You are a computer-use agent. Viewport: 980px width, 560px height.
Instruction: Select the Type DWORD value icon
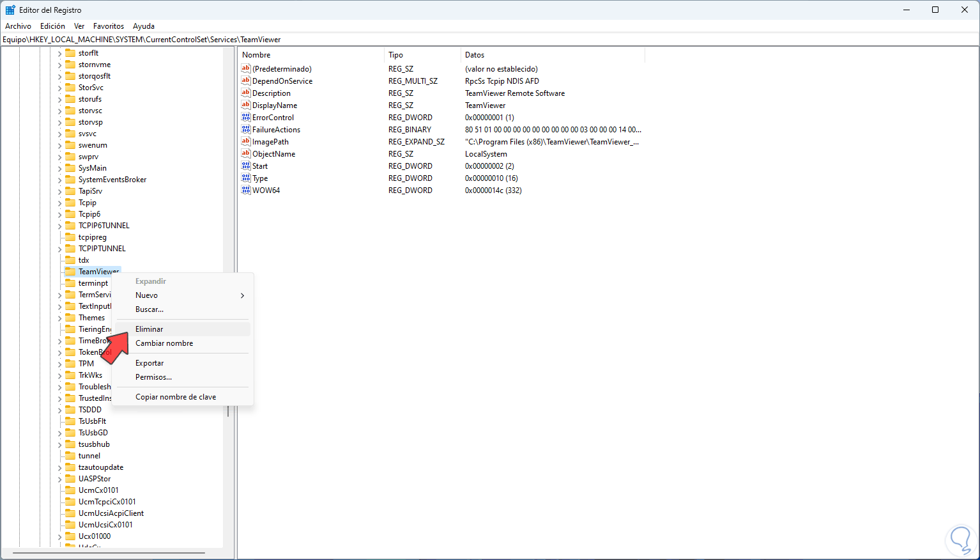(x=246, y=178)
